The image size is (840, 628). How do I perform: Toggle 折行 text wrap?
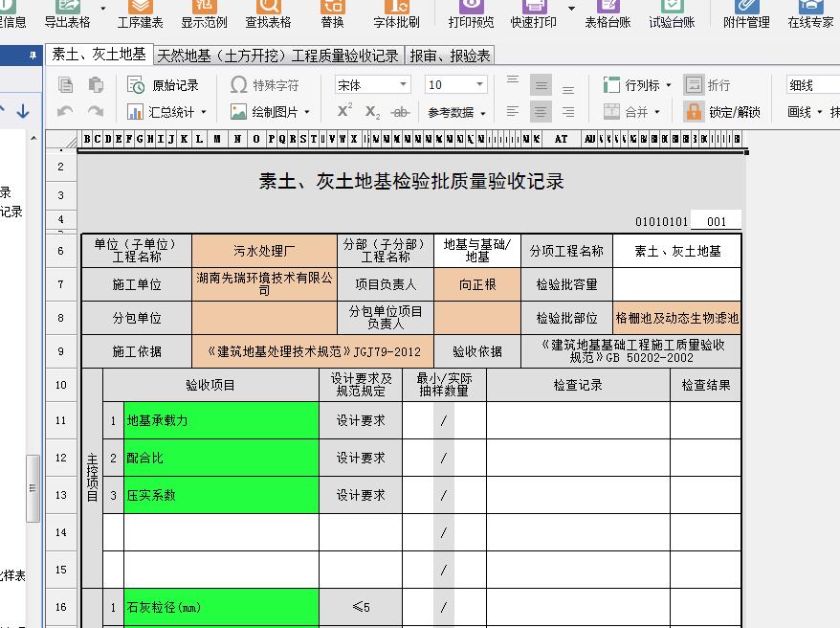pyautogui.click(x=708, y=85)
